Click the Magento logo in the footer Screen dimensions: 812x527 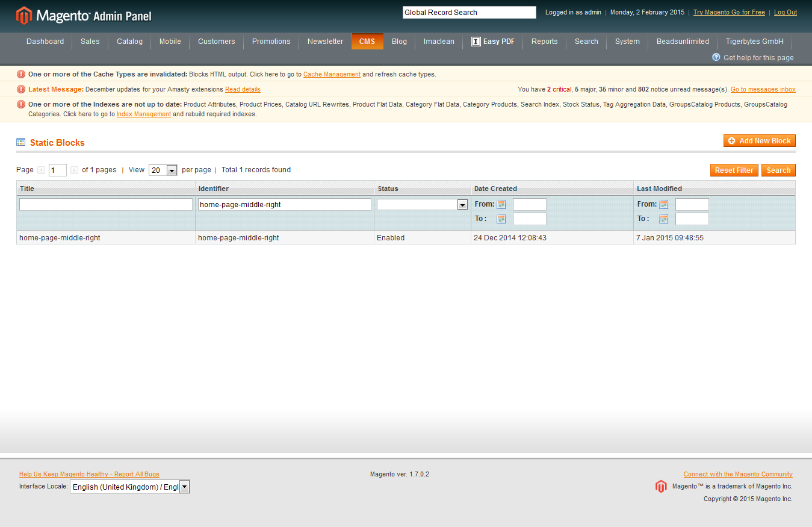click(x=661, y=487)
